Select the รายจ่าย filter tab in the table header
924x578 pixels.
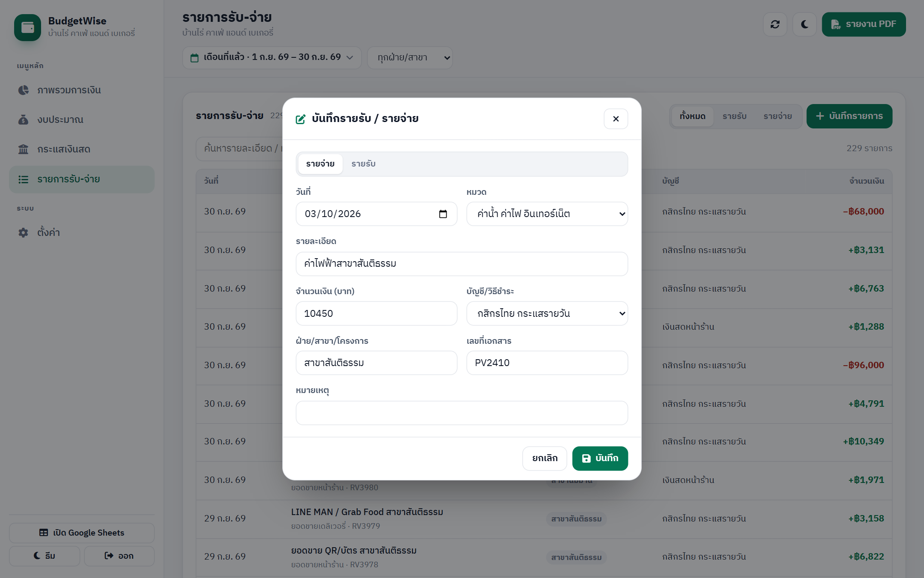point(777,116)
